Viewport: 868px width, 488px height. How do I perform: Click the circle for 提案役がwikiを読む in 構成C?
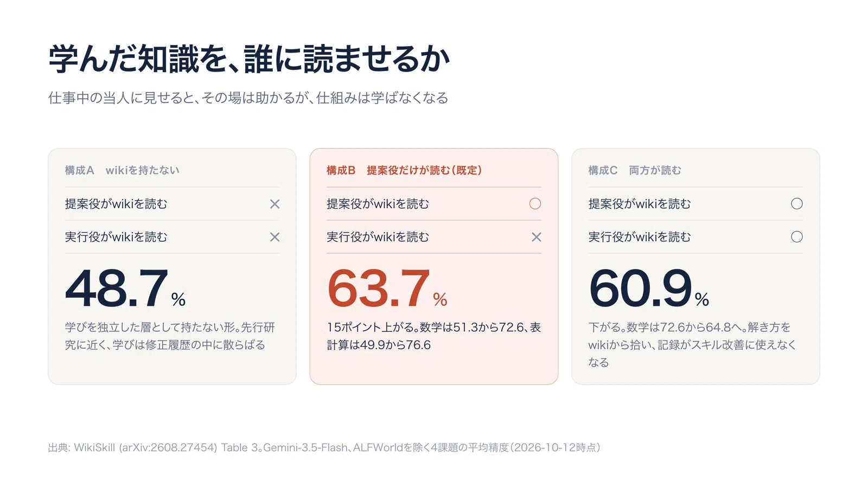[796, 204]
